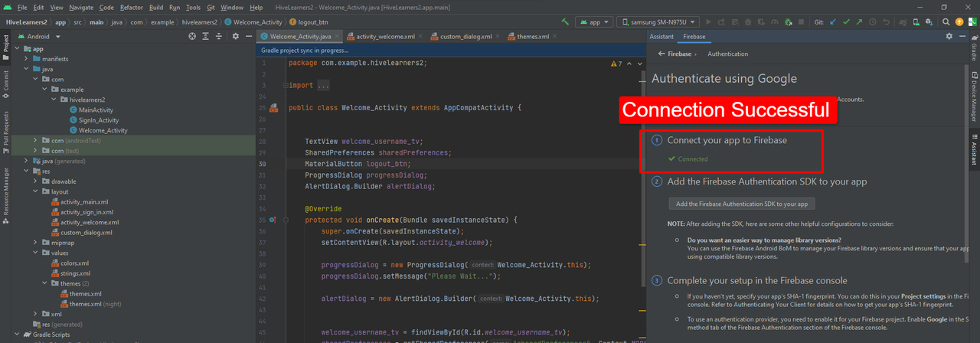Collapse the values folder
The width and height of the screenshot is (980, 343).
tap(35, 253)
